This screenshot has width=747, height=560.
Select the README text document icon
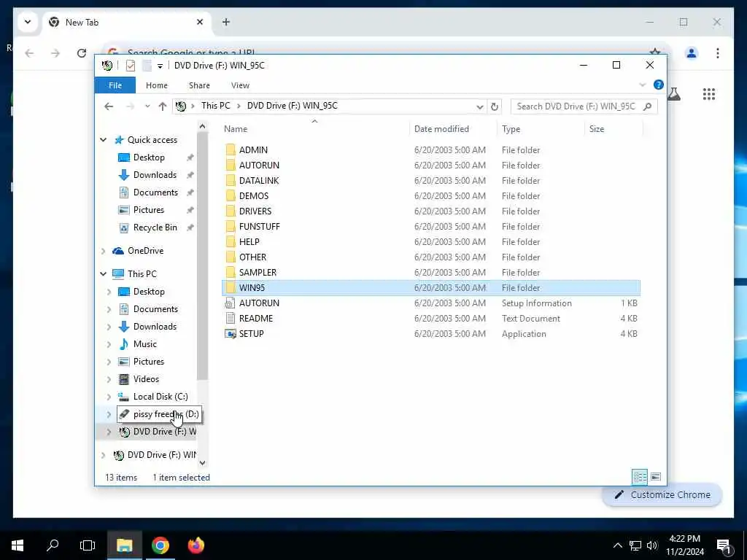point(231,318)
